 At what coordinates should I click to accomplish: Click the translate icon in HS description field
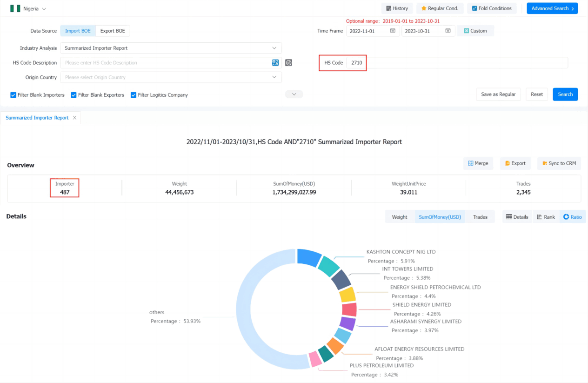pyautogui.click(x=275, y=63)
